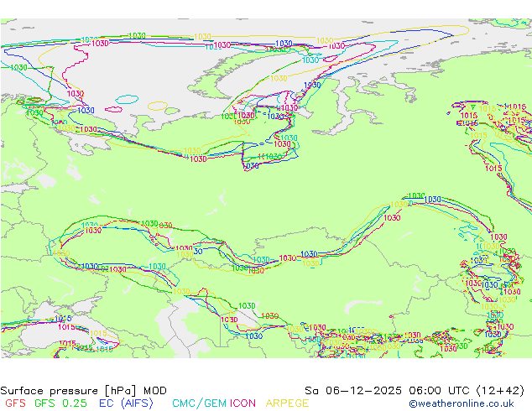Click the yellow ARPEGE legend label
The image size is (532, 411).
point(287,403)
